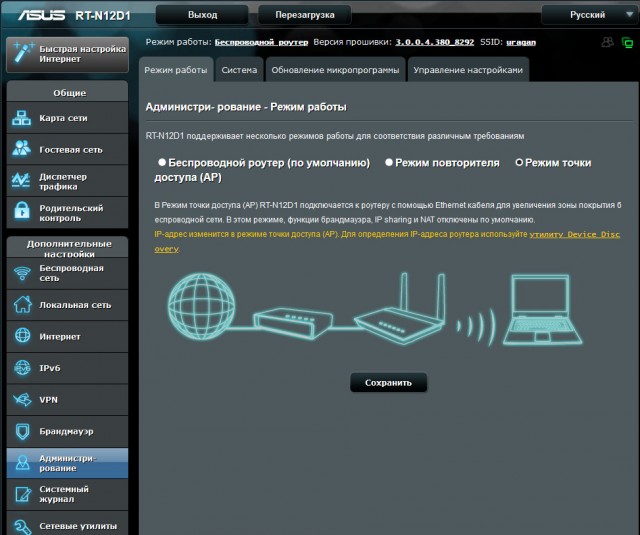640x535 pixels.
Task: Switch to the Режим работы tab
Action: pyautogui.click(x=176, y=70)
